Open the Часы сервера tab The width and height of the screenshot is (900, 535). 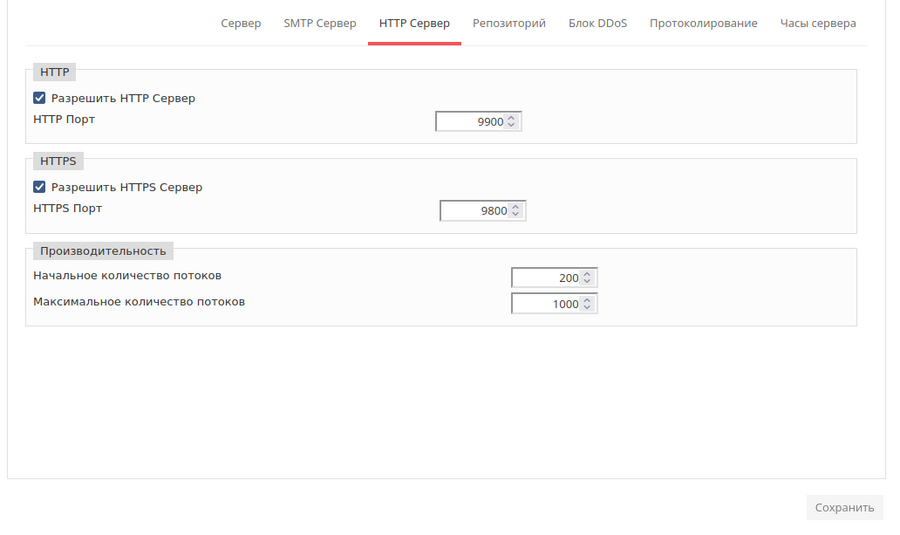click(x=818, y=23)
